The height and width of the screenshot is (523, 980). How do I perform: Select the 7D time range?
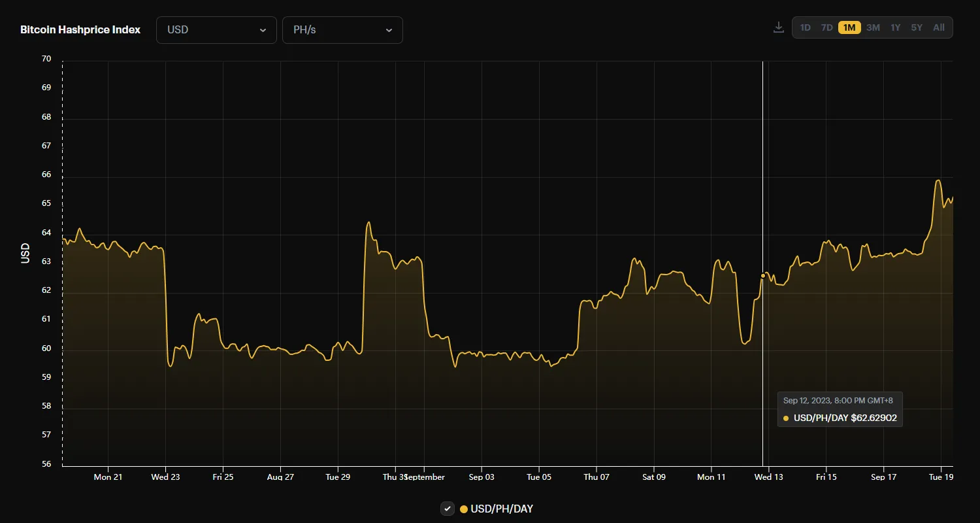pyautogui.click(x=827, y=27)
